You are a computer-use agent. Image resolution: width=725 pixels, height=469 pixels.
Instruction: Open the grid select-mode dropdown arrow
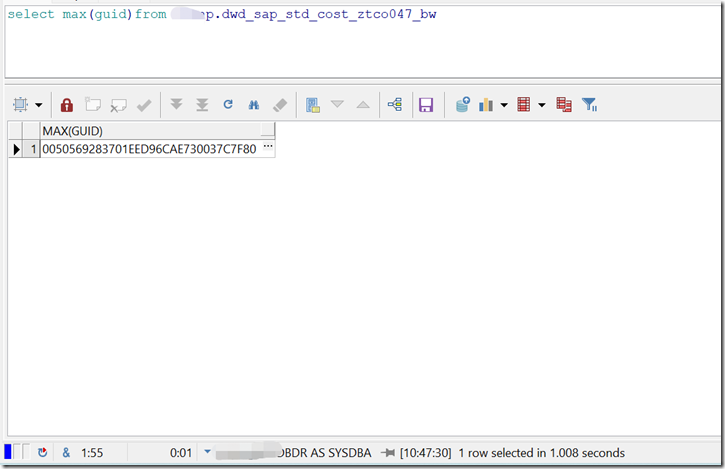(x=39, y=105)
